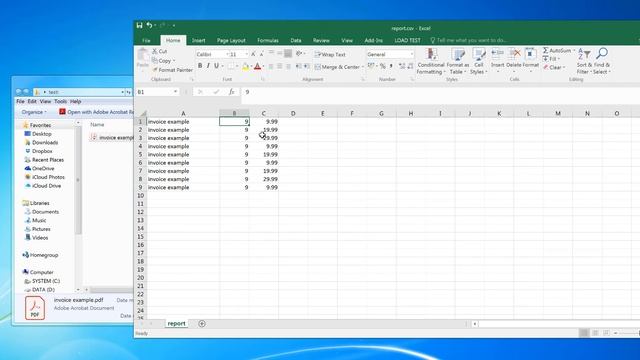The height and width of the screenshot is (360, 640).
Task: Open the Merge & Center dropdown arrow
Action: pyautogui.click(x=362, y=67)
